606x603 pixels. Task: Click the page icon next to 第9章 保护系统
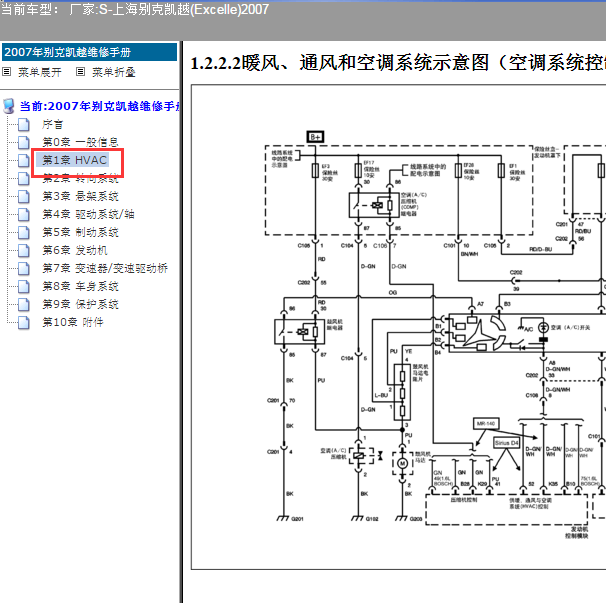[x=24, y=304]
